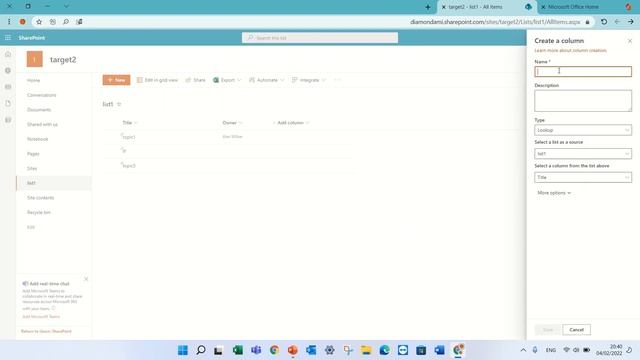Image resolution: width=640 pixels, height=360 pixels.
Task: Dismiss the Add real-time chat notice
Action: pos(86,279)
